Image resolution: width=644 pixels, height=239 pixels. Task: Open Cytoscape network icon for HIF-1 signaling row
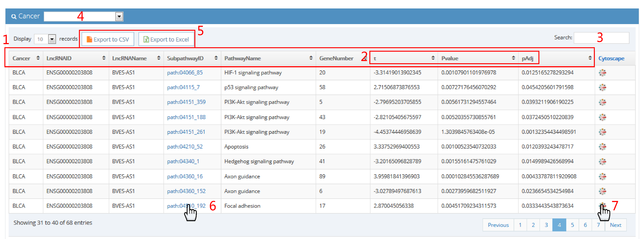602,73
